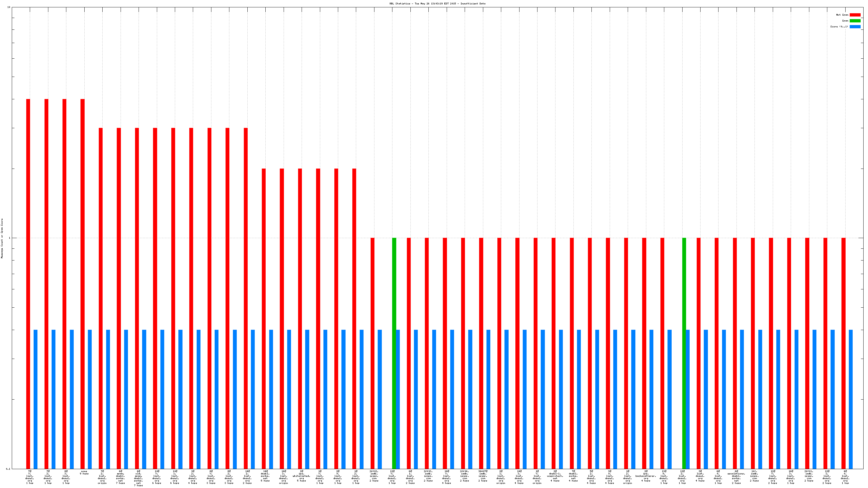Click the y-axis tick label '10'
This screenshot has height=488, width=868.
tap(9, 7)
